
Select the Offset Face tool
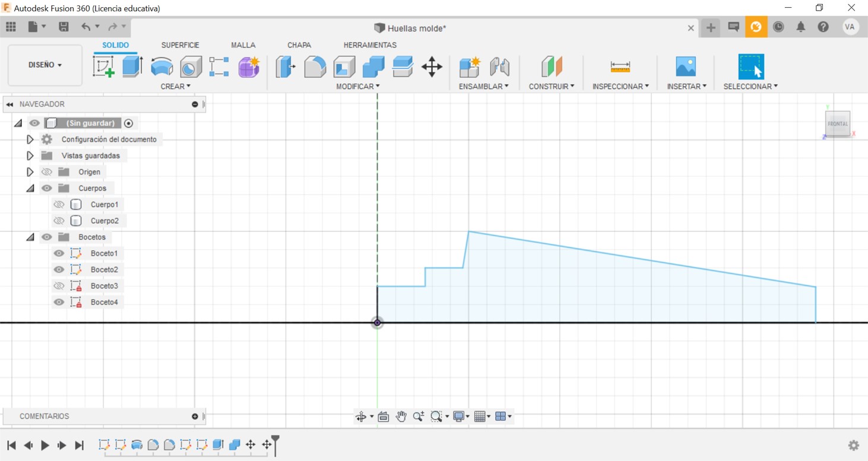tap(403, 66)
